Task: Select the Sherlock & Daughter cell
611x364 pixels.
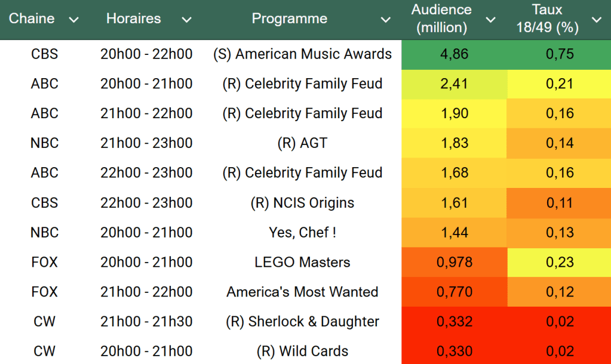Action: tap(302, 322)
